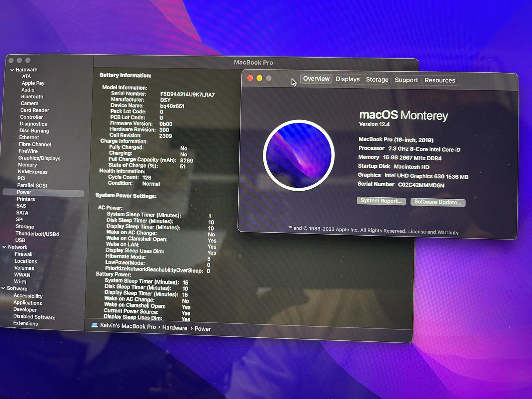This screenshot has width=532, height=399.
Task: Select Memory in the sidebar
Action: click(x=27, y=165)
